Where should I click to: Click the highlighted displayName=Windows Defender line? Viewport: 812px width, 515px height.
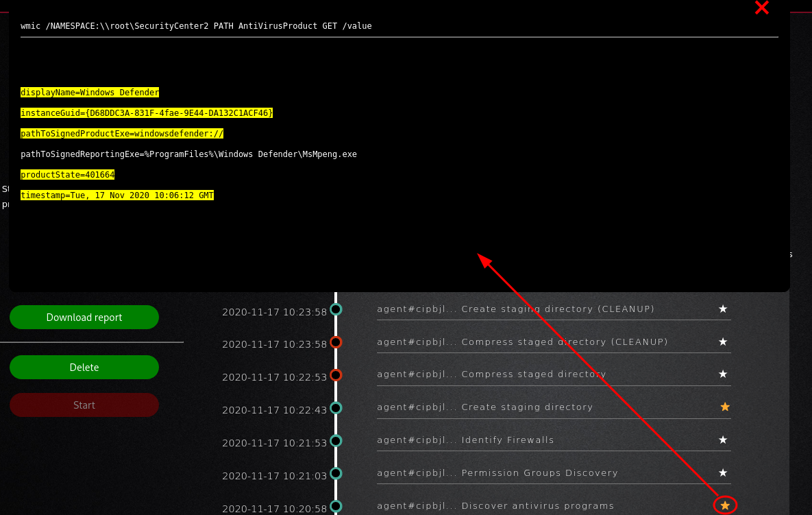[90, 93]
